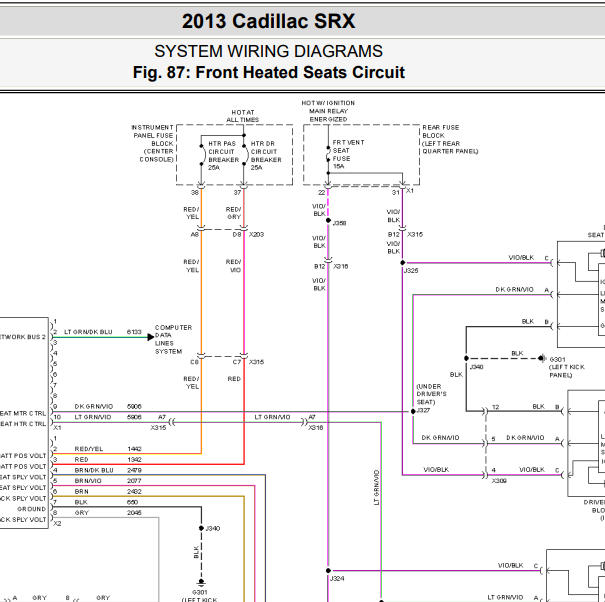Click the 'HTR DR CIRCUIT BREAKER' label
The height and width of the screenshot is (602, 605).
pos(266,156)
